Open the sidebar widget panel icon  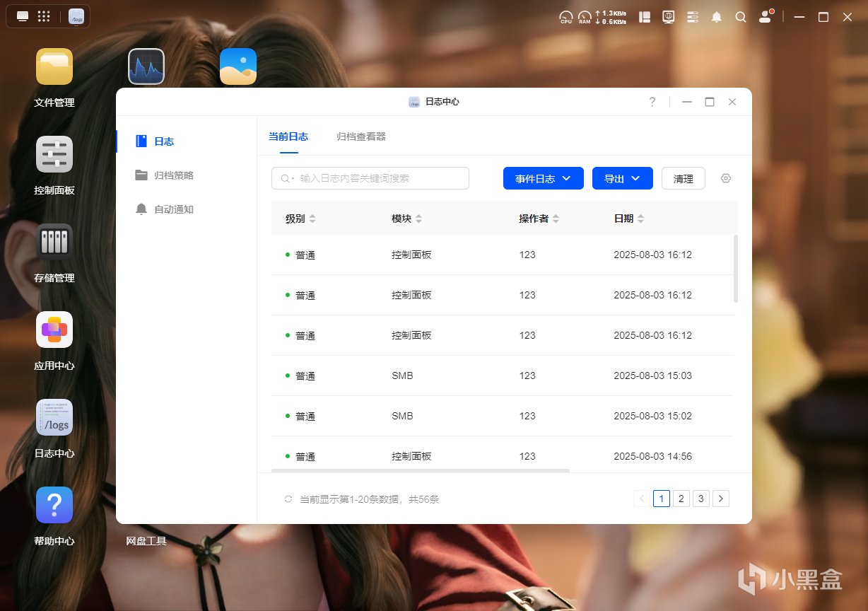645,17
